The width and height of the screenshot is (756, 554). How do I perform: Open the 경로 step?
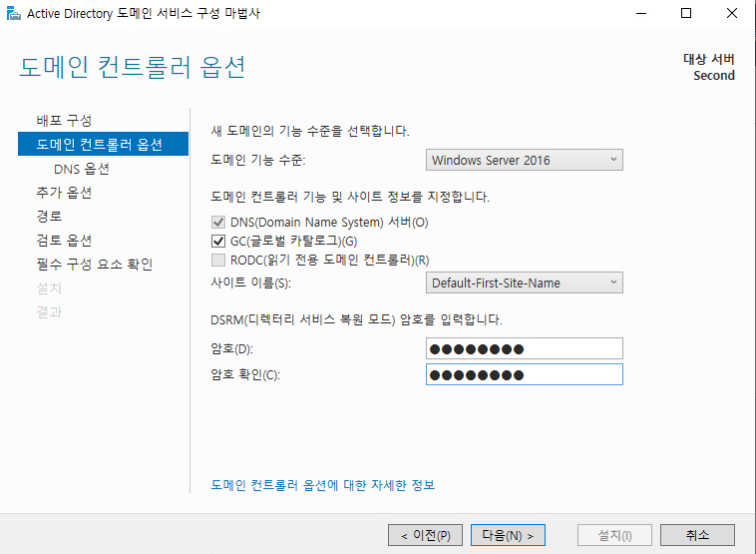(49, 216)
